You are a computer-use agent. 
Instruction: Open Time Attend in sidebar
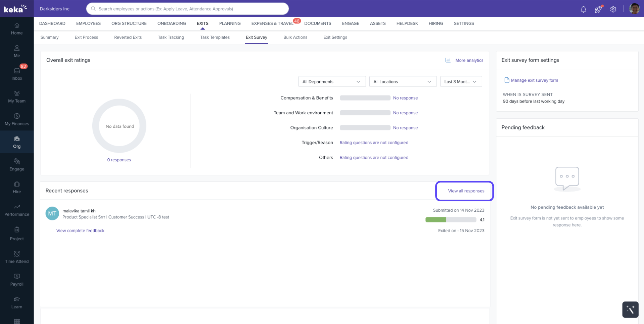[17, 257]
